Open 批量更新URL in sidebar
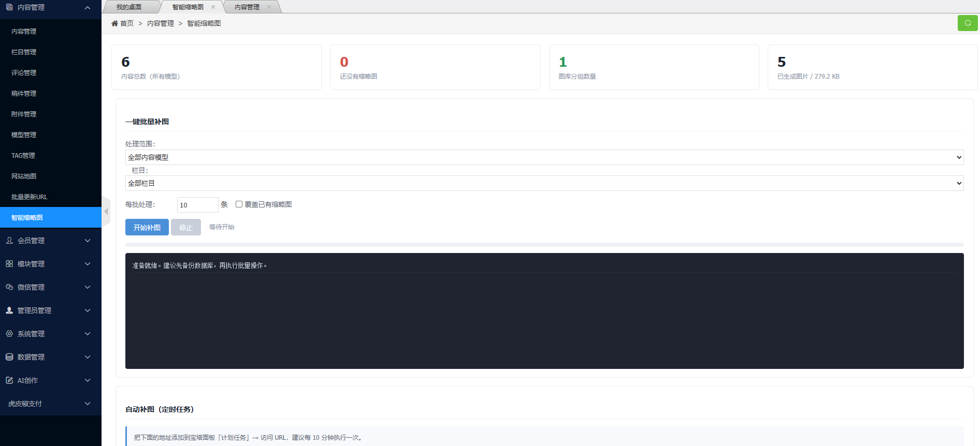The height and width of the screenshot is (446, 980). pos(51,197)
